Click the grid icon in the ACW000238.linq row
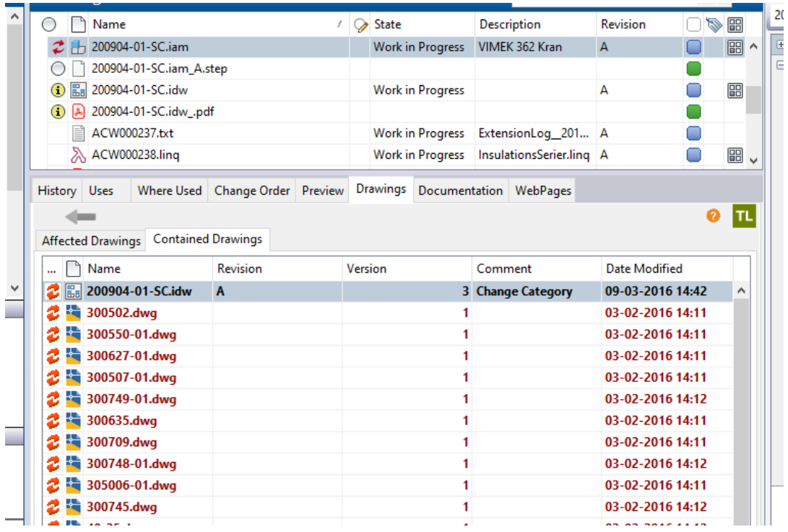The height and width of the screenshot is (532, 788). click(x=735, y=155)
